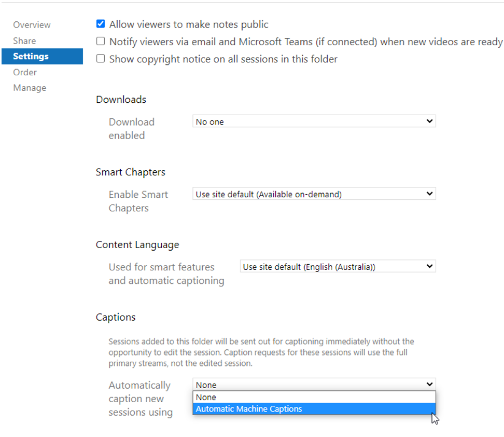Click the Smart Chapters heading

tap(131, 172)
